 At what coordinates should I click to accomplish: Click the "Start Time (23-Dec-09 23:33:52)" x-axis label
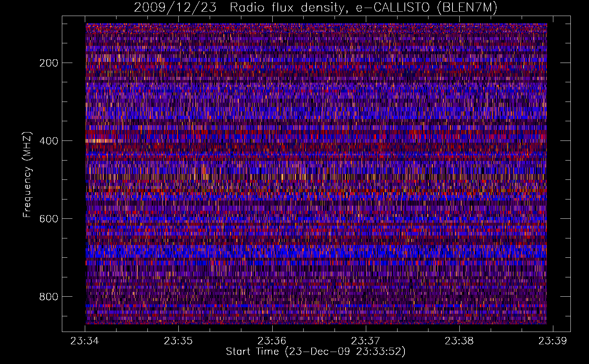tap(316, 352)
